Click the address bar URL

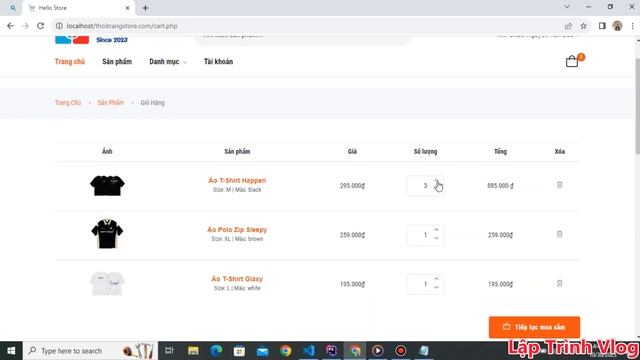tap(122, 26)
